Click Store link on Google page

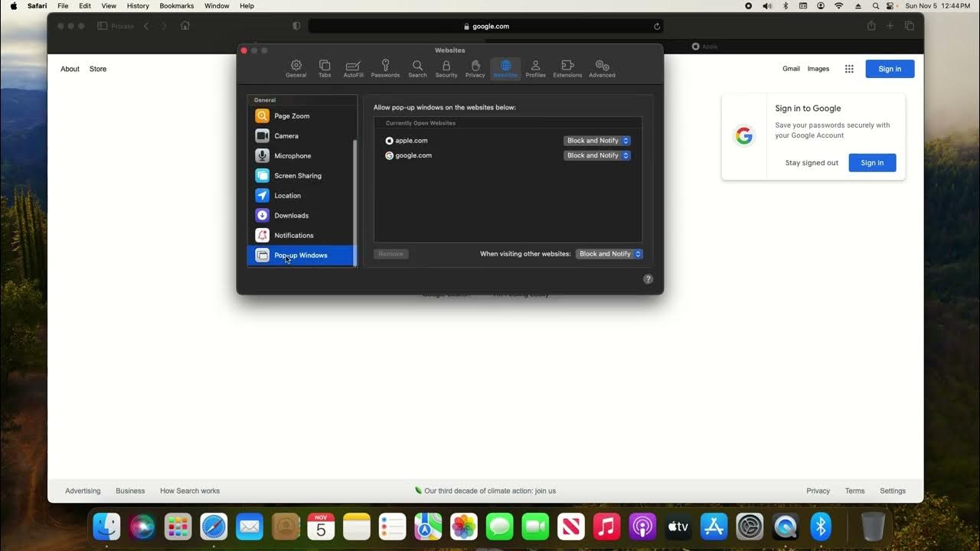point(98,69)
